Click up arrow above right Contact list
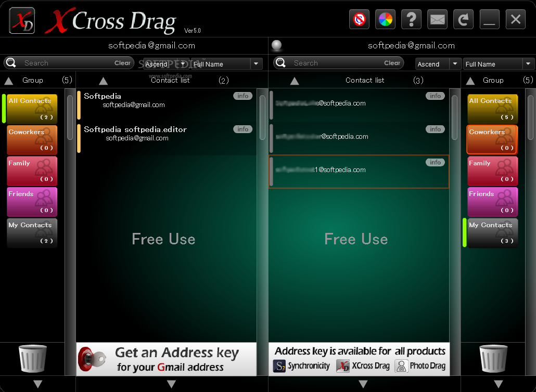The width and height of the screenshot is (536, 392). [295, 81]
